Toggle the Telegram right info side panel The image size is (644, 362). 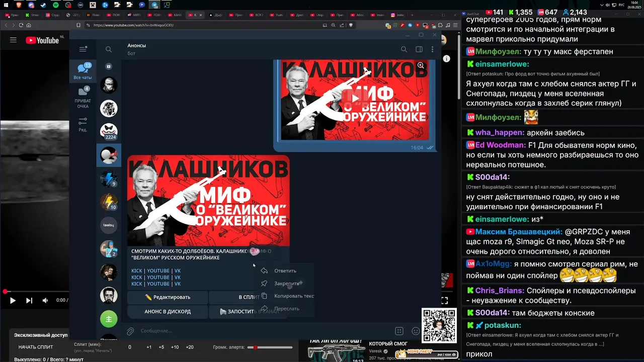(419, 49)
